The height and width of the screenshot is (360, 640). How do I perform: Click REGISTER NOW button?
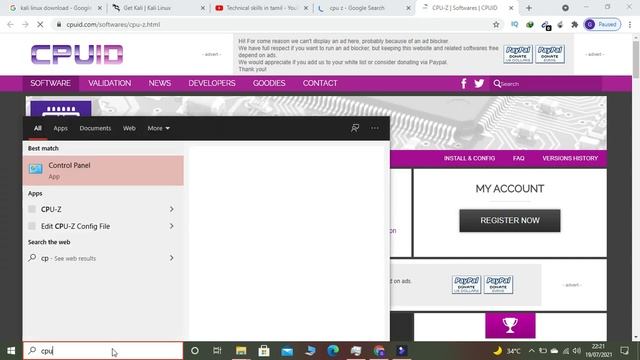click(510, 220)
